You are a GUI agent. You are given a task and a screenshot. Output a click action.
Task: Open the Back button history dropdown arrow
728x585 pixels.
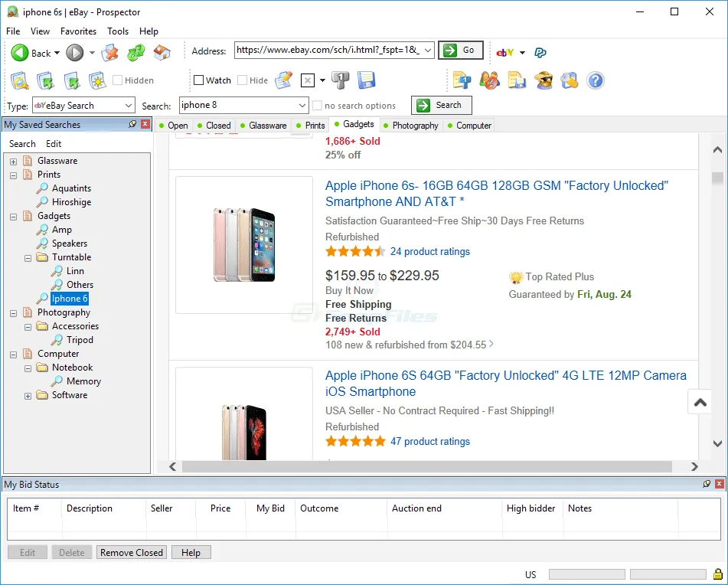tap(57, 53)
